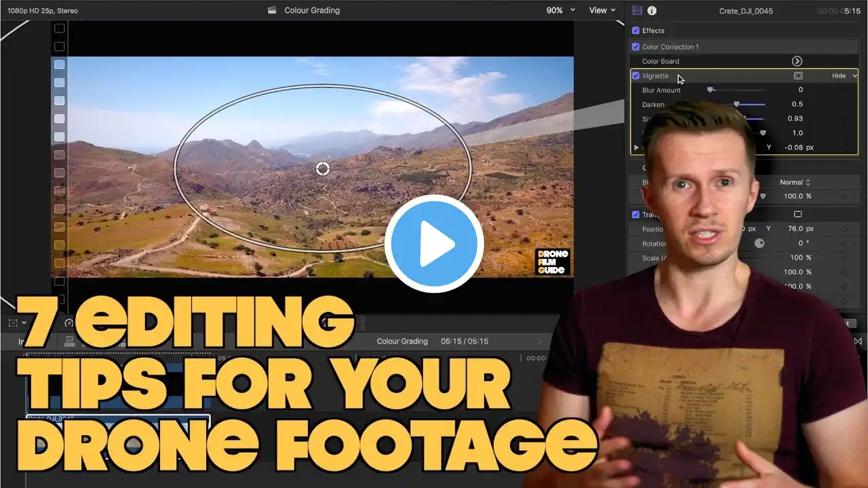The width and height of the screenshot is (868, 488).
Task: Click the value field showing 0.93
Action: point(795,119)
